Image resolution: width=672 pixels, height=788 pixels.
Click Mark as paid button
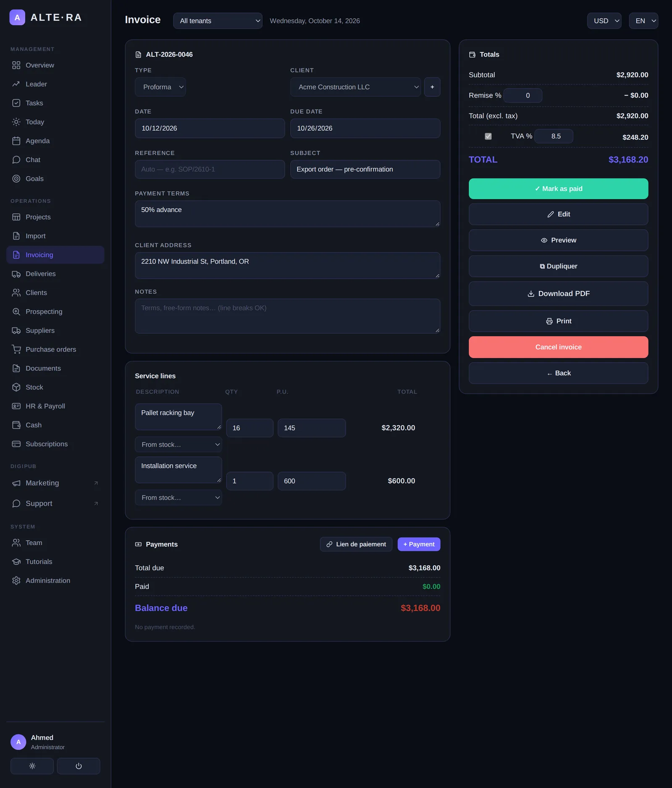(559, 189)
